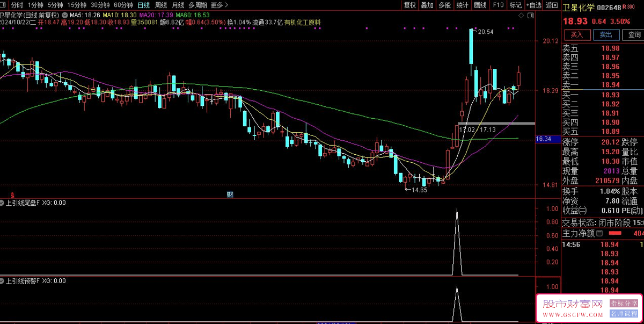Select the 60分钟 period
The width and height of the screenshot is (644, 324).
point(123,5)
